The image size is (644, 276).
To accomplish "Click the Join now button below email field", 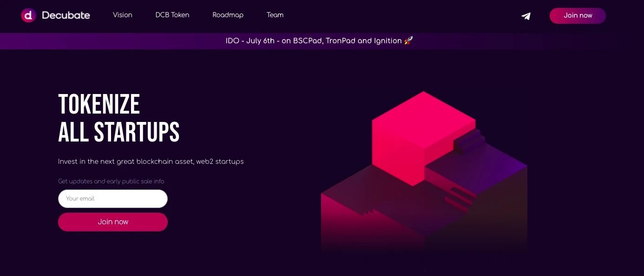I will (113, 222).
